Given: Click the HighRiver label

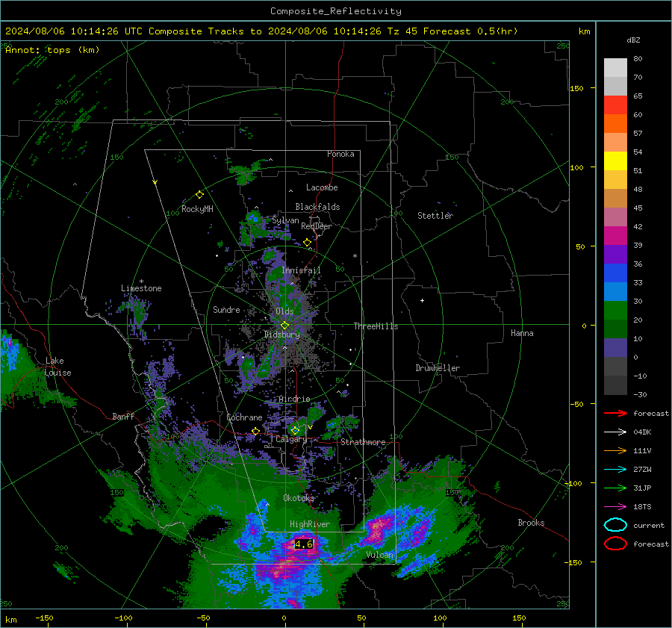Looking at the screenshot, I should pos(310,524).
